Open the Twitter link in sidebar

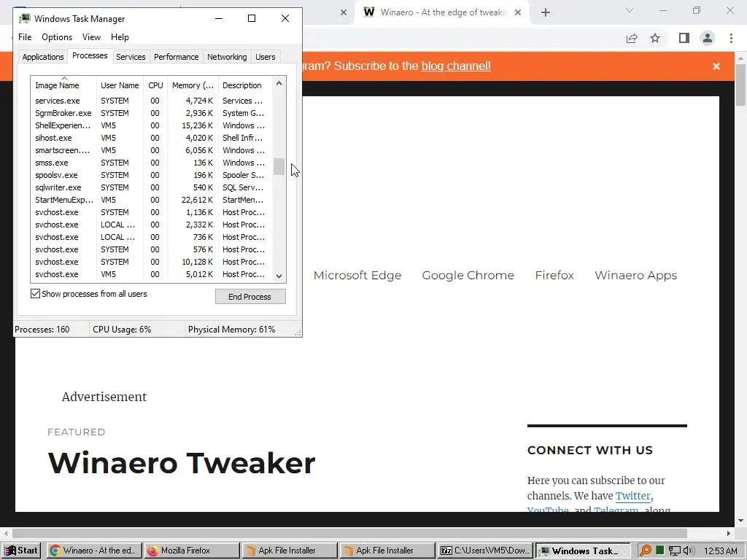632,496
